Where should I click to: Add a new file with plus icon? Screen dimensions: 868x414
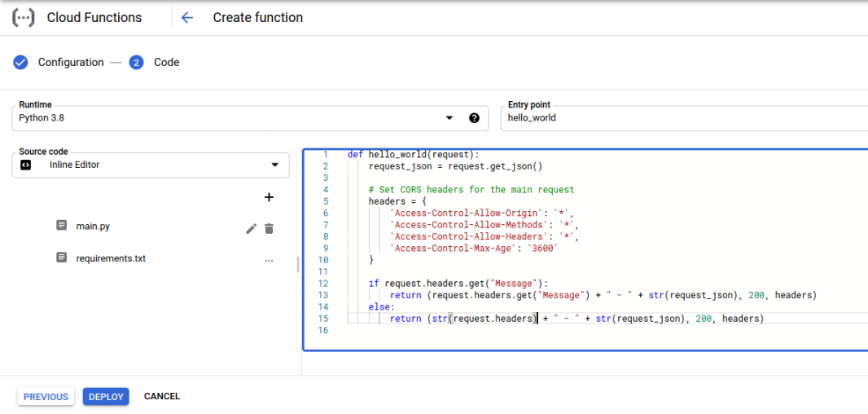[269, 197]
